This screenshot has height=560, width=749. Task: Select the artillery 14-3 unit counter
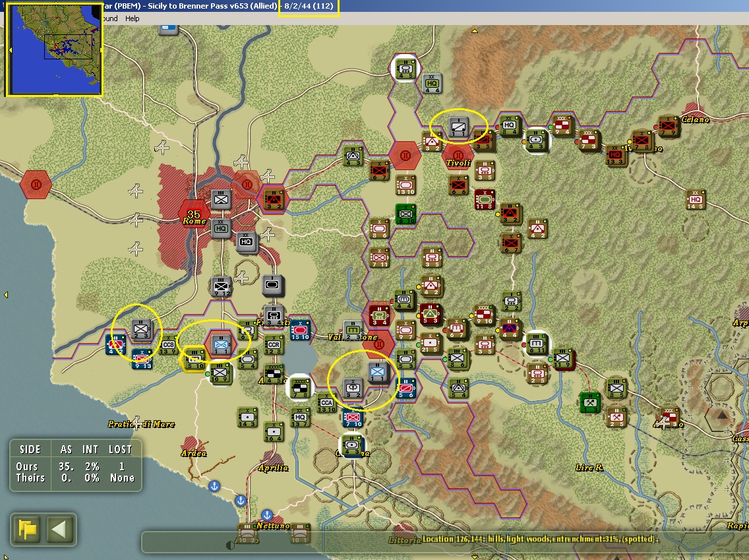point(247,418)
